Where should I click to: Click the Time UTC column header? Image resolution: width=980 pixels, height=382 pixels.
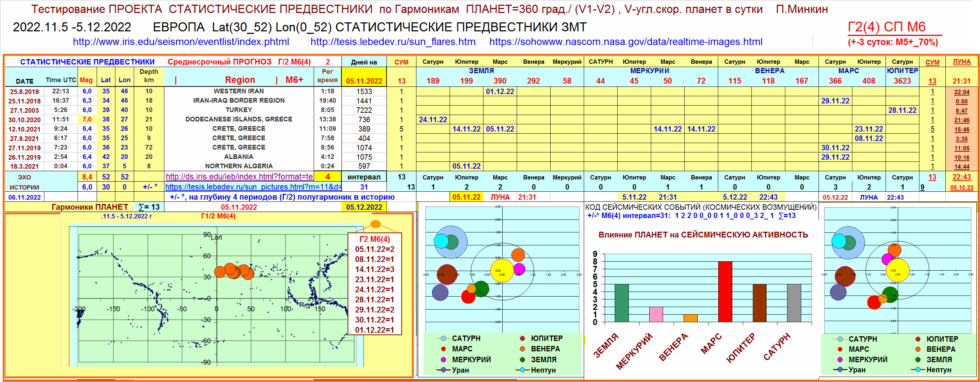61,80
